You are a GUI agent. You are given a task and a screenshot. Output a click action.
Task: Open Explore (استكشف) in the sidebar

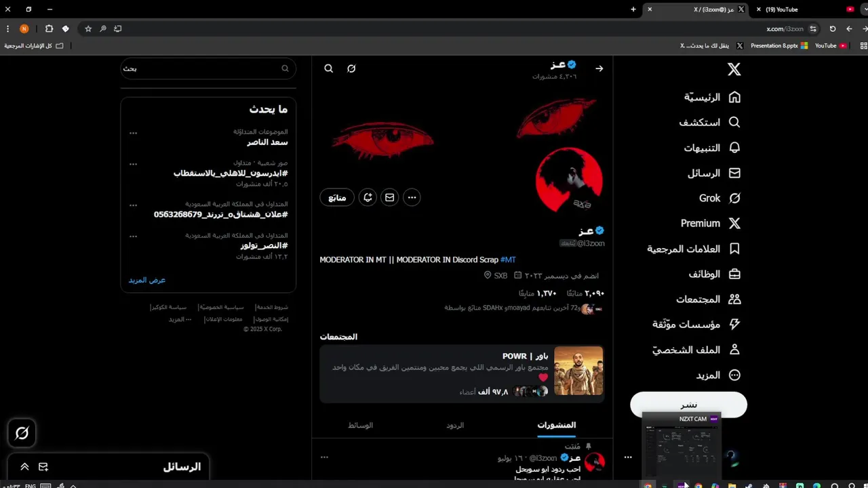pyautogui.click(x=709, y=123)
